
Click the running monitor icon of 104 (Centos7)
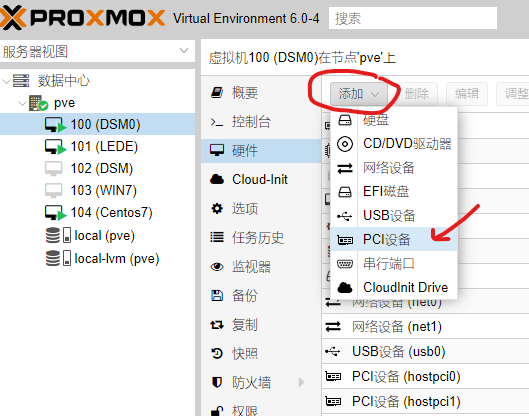pos(55,213)
